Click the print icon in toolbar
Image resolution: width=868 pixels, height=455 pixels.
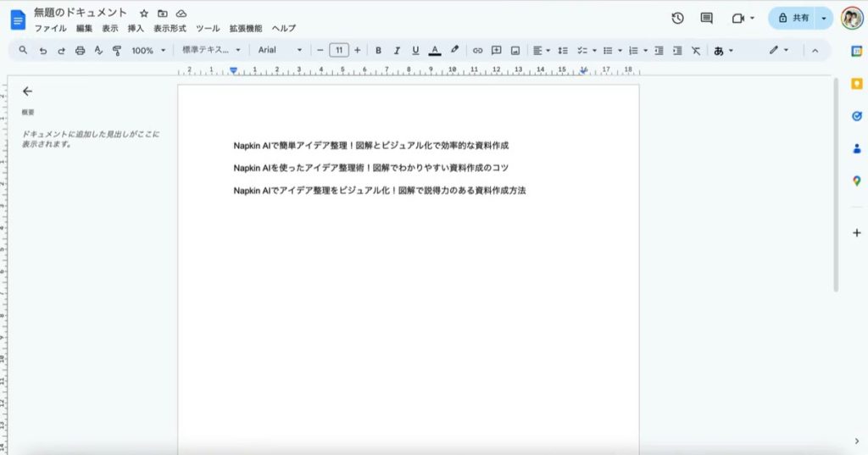(80, 51)
